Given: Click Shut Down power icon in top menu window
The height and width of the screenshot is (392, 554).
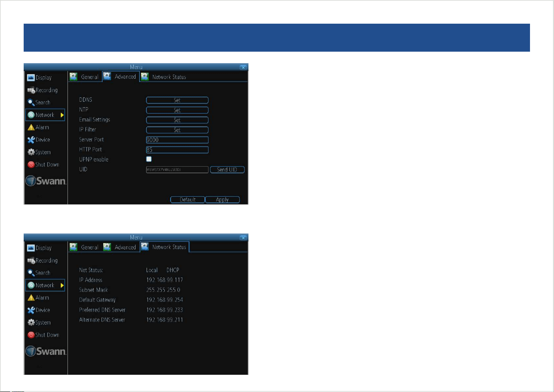Looking at the screenshot, I should tap(31, 164).
